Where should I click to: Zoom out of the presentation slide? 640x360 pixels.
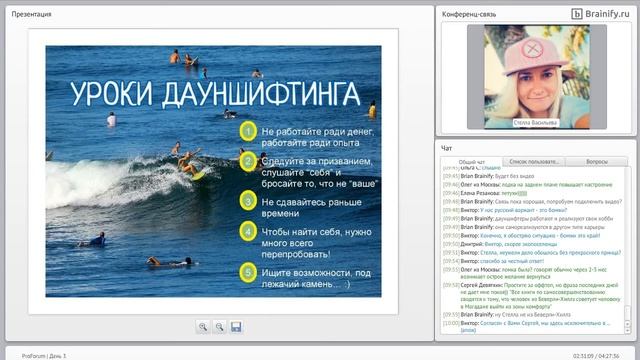(x=220, y=327)
